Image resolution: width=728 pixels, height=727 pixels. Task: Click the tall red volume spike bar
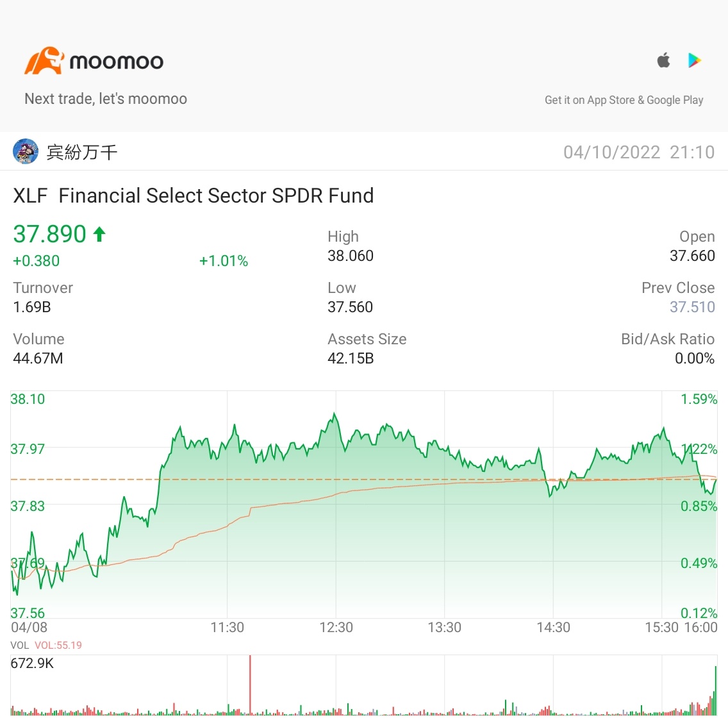coord(250,685)
